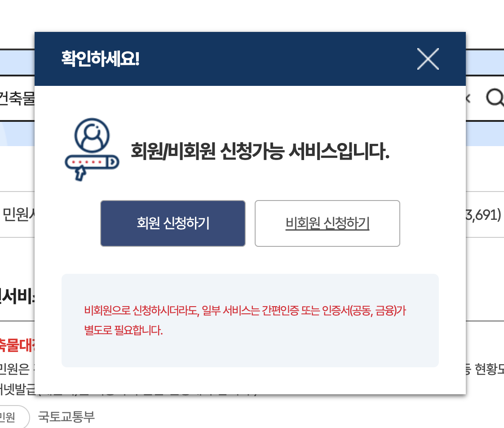Viewport: 504px width, 428px height.
Task: Click the magnifier search icon
Action: 495,97
